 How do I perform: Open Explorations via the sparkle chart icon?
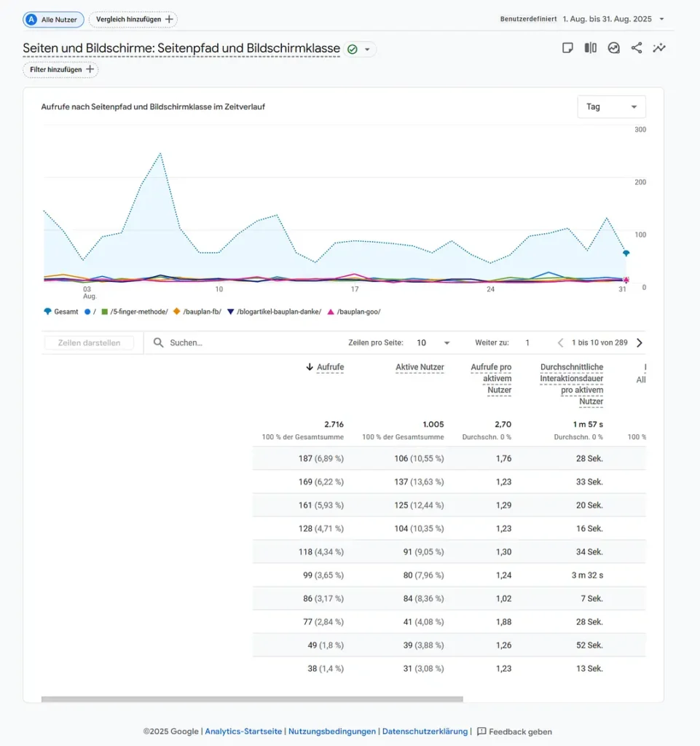(x=660, y=47)
